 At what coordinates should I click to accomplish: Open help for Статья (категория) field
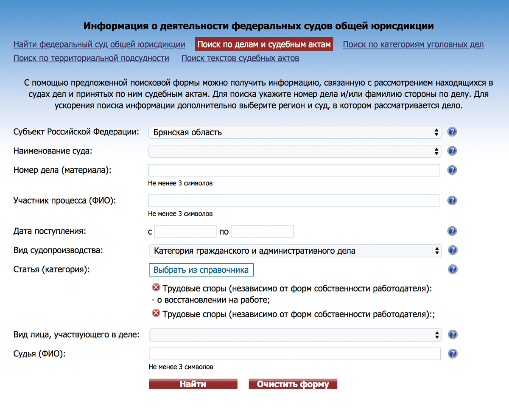[x=452, y=269]
